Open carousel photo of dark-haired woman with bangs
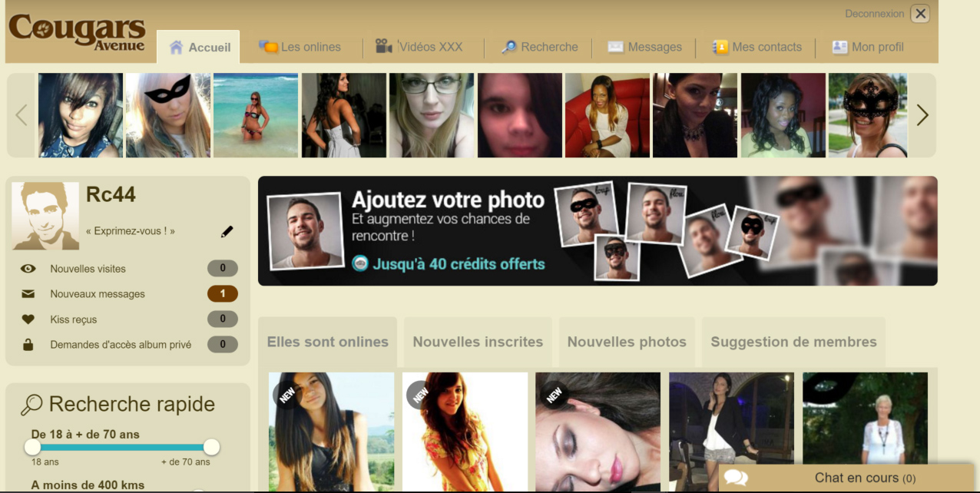Viewport: 980px width, 493px height. pos(81,115)
